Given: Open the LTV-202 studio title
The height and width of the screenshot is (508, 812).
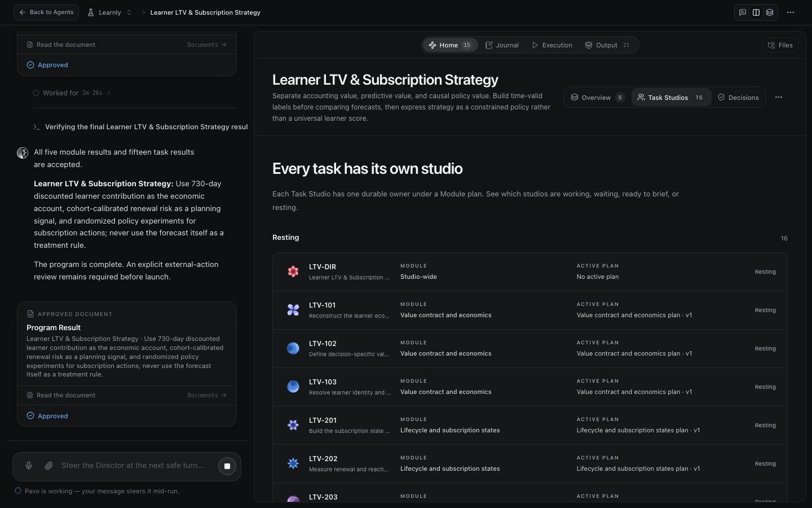Looking at the screenshot, I should click(323, 459).
